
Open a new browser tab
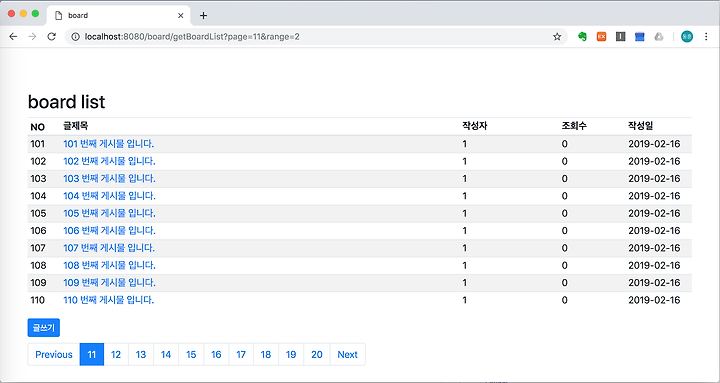click(203, 16)
